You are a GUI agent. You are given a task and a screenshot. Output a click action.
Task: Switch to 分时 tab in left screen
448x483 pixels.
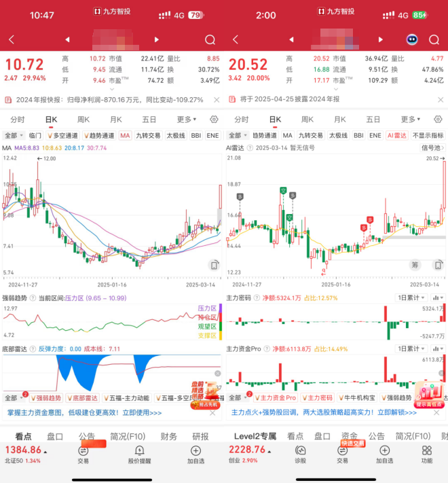point(18,120)
